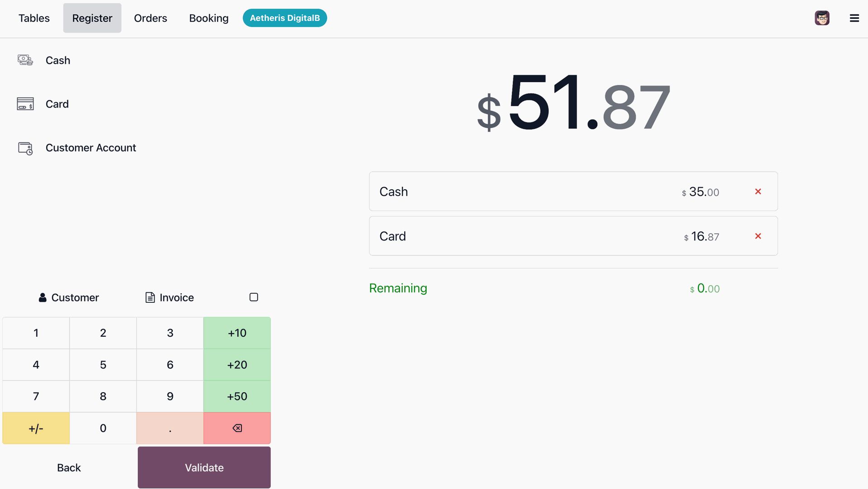The width and height of the screenshot is (868, 489).
Task: Go to the Booking tab
Action: [x=208, y=18]
